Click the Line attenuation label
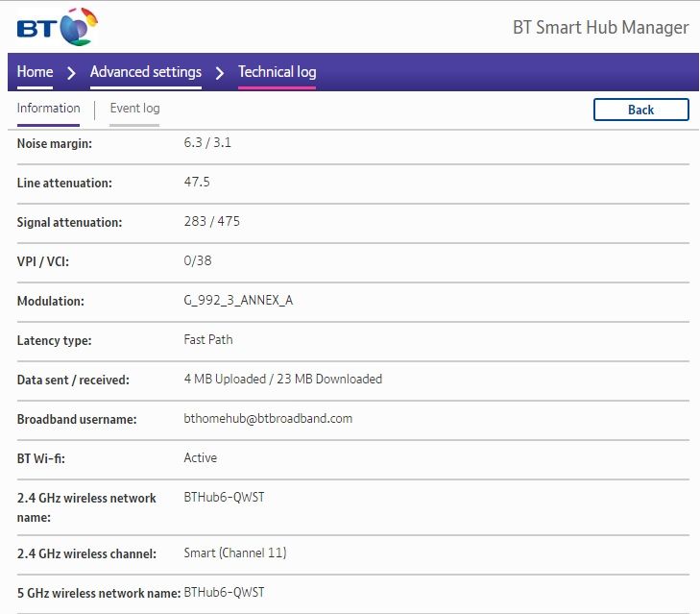 pos(64,183)
